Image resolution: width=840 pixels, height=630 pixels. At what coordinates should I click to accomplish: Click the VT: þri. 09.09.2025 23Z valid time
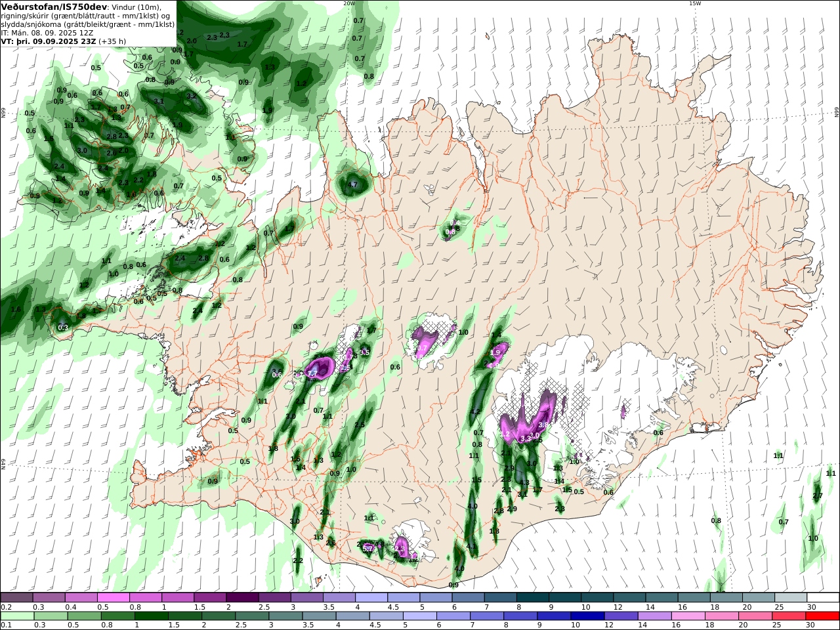(x=49, y=41)
